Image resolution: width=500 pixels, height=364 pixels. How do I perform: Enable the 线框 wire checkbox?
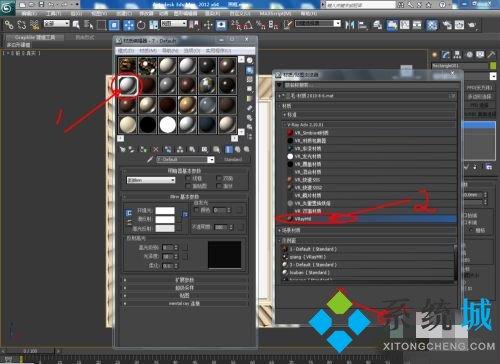tap(188, 178)
